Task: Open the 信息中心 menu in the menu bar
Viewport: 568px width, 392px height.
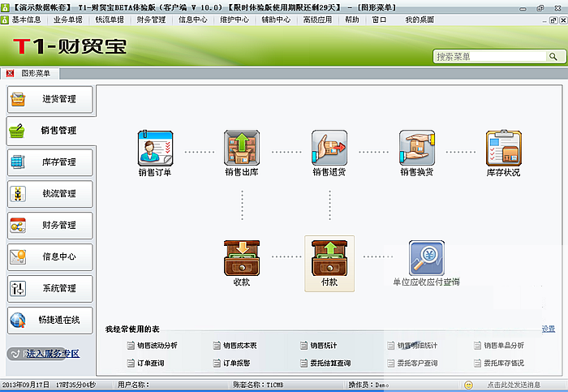Action: point(193,19)
